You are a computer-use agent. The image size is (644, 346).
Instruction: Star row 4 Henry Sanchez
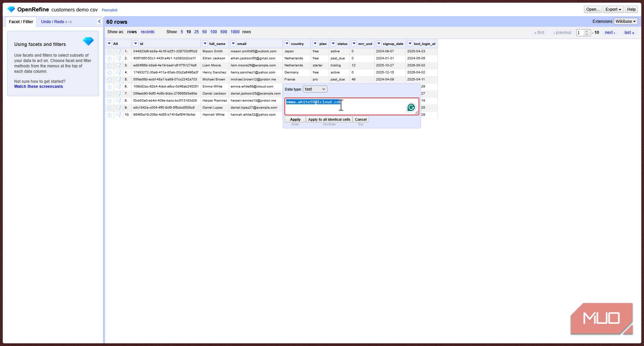point(109,72)
